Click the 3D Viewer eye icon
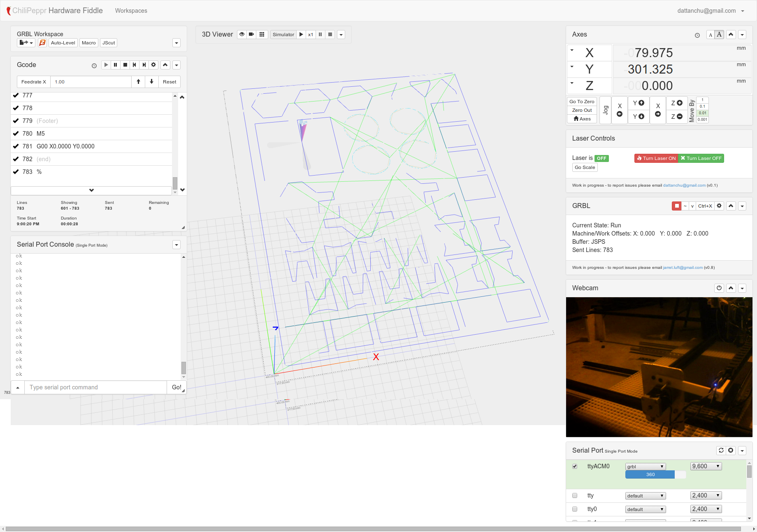This screenshot has height=532, width=757. coord(242,35)
